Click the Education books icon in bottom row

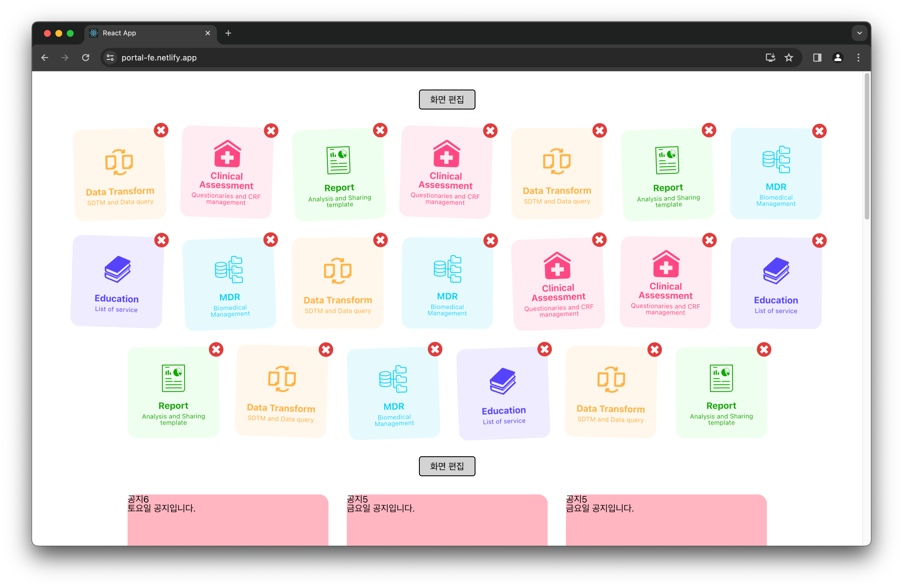(x=503, y=381)
